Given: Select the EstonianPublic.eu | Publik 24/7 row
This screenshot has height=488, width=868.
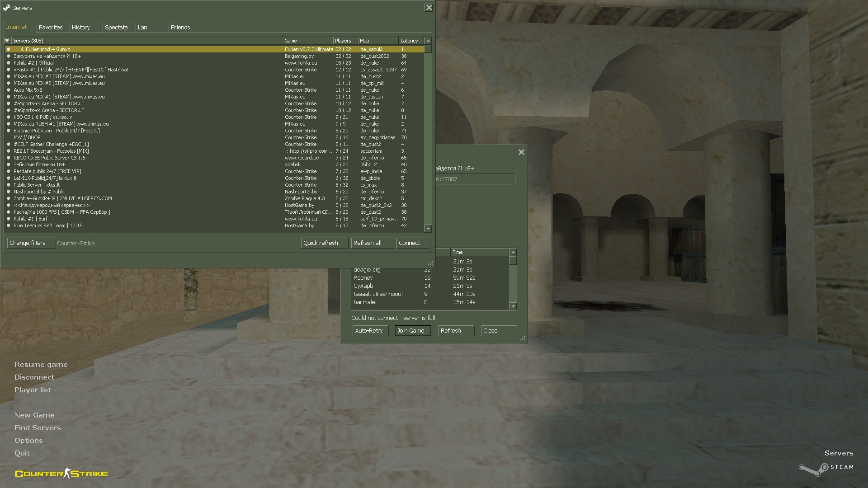Looking at the screenshot, I should point(215,131).
